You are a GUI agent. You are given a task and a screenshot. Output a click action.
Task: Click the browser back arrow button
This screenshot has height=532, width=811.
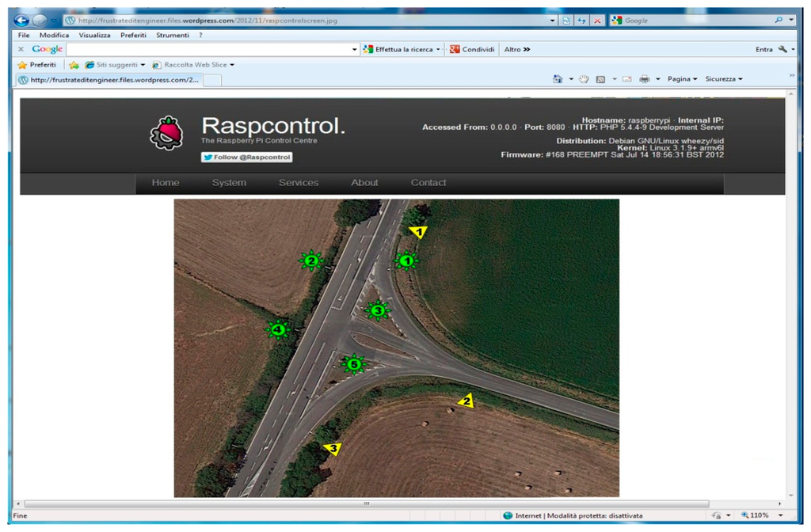21,21
